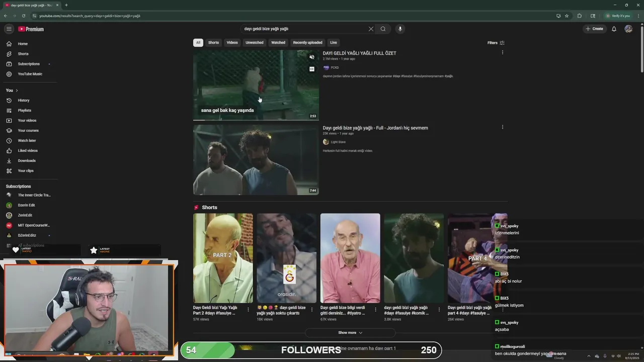Play the Jordan'ı hiç sevmem thumbnail
The height and width of the screenshot is (362, 644).
tap(256, 159)
